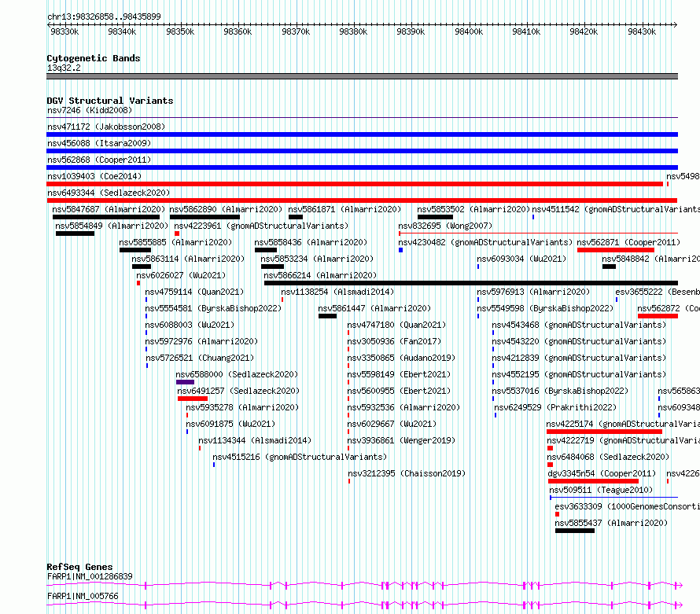Click the nsv471172 (Jakobsson2008) blue variant bar
Image resolution: width=700 pixels, height=614 pixels.
[x=362, y=134]
